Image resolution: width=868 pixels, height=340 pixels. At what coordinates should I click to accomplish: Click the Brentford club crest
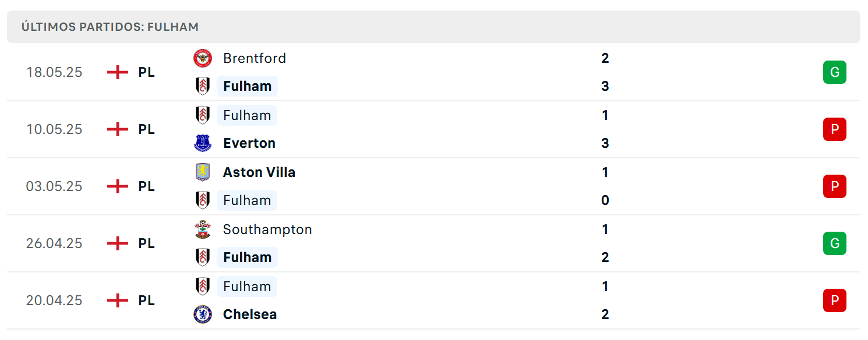coord(203,58)
